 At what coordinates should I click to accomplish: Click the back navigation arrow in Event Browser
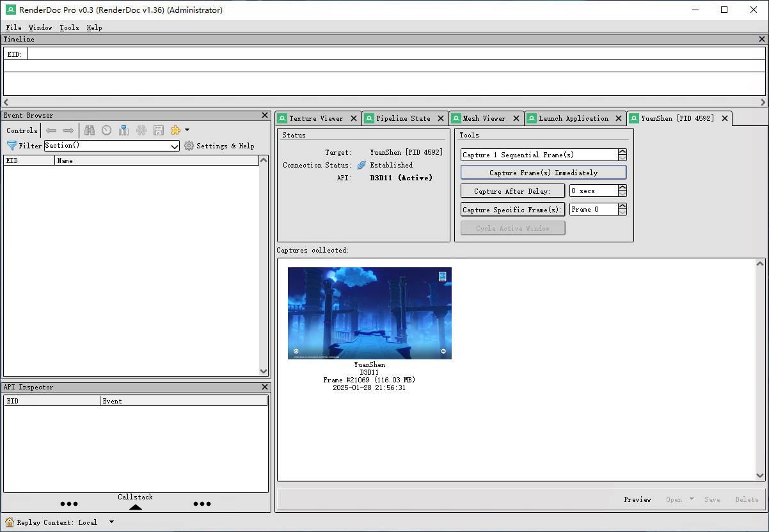point(51,130)
